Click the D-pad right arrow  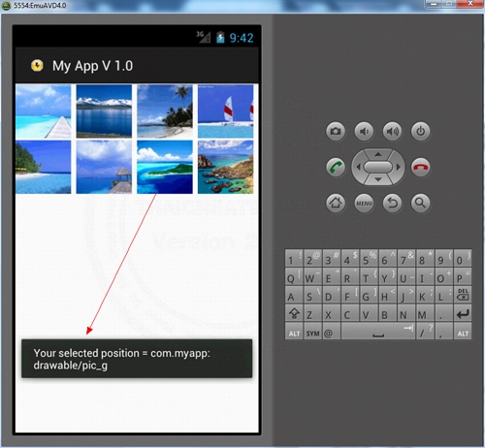399,167
